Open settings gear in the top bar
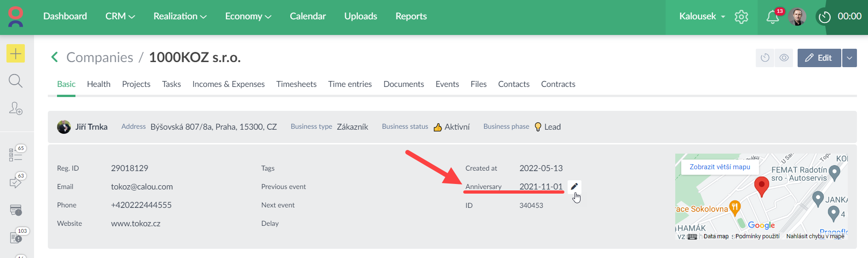The height and width of the screenshot is (258, 868). 742,17
